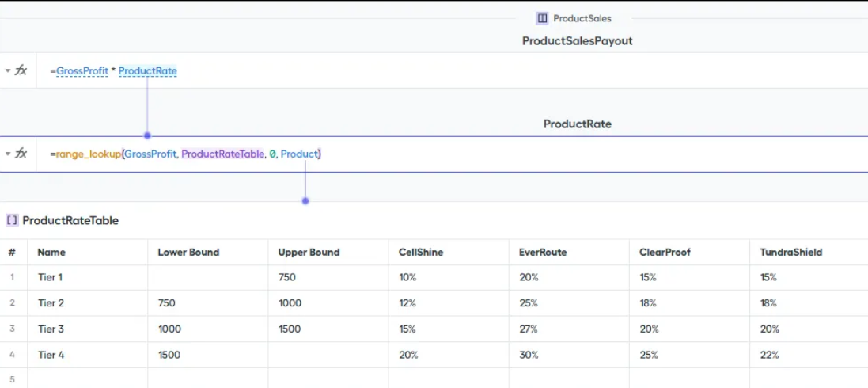Click ProductRate reference in the payout formula
868x388 pixels.
pyautogui.click(x=148, y=71)
